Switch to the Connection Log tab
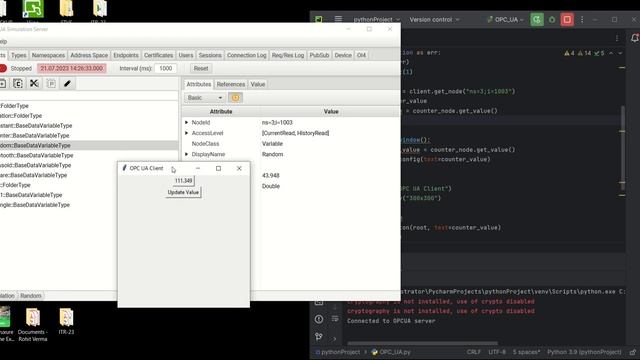 (x=247, y=55)
